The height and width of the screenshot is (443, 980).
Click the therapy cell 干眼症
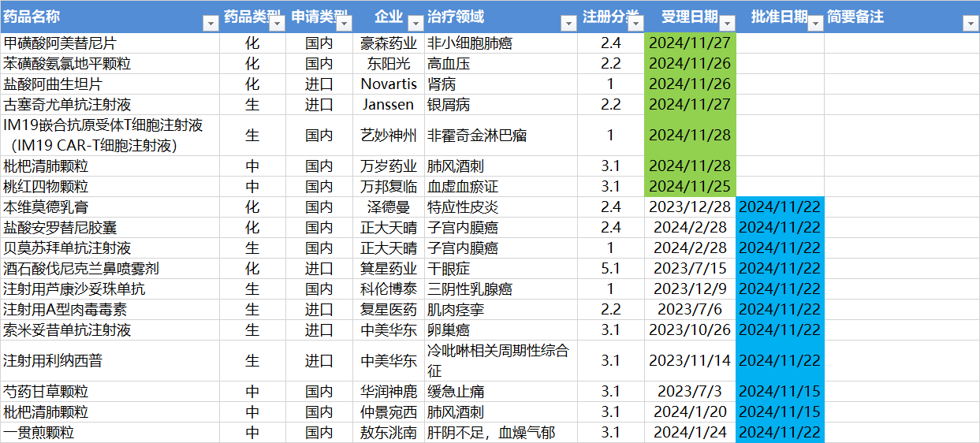(501, 269)
